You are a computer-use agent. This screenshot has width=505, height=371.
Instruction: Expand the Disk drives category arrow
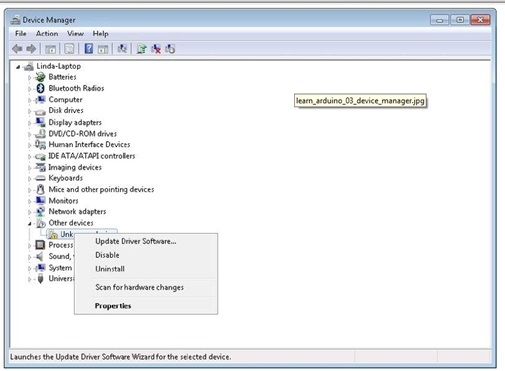pyautogui.click(x=29, y=111)
